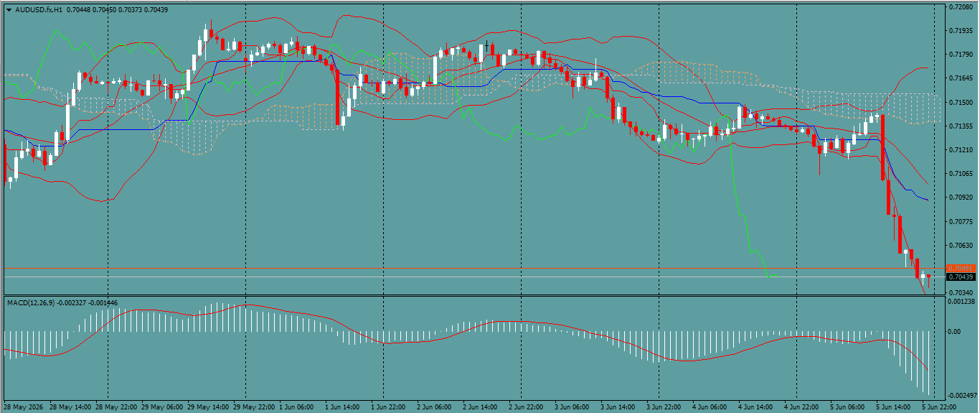Click the 29 May 14:00 time label
This screenshot has height=413, width=980.
coord(208,407)
